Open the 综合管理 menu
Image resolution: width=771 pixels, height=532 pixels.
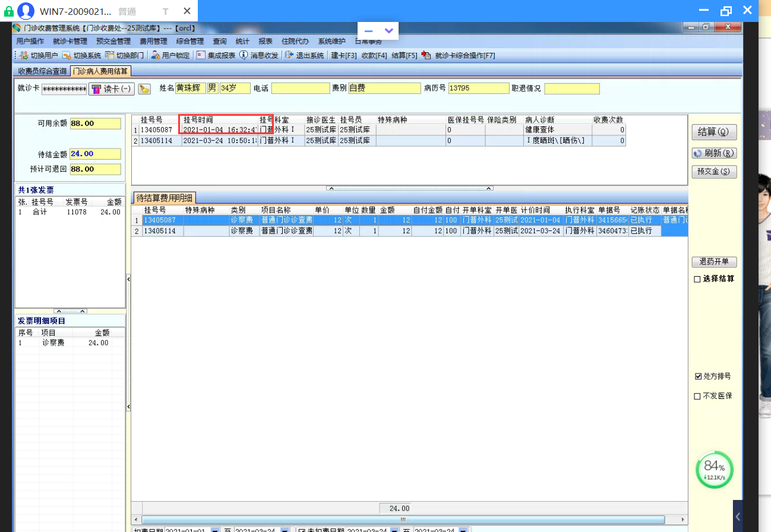pyautogui.click(x=190, y=42)
